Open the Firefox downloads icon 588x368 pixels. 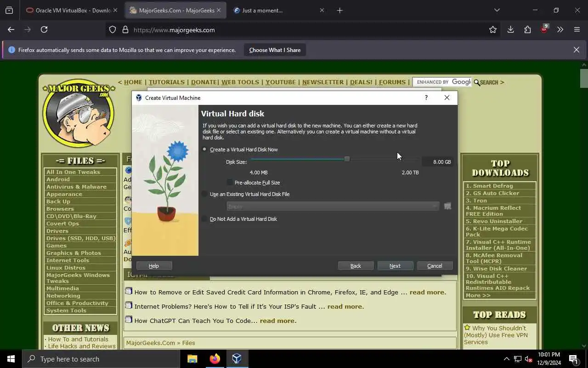[510, 29]
